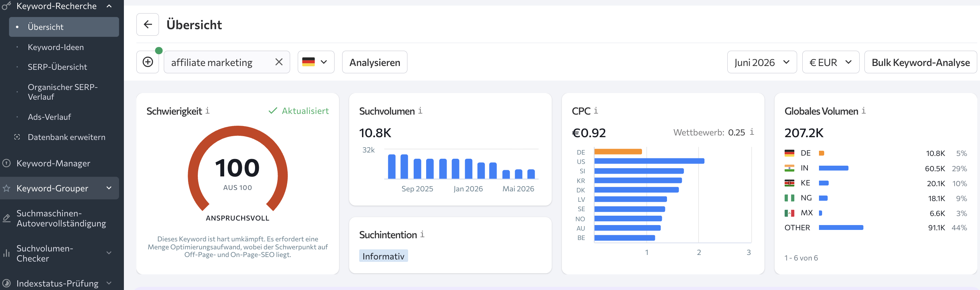980x290 pixels.
Task: Expand the Keyword-Grouper menu
Action: click(109, 188)
